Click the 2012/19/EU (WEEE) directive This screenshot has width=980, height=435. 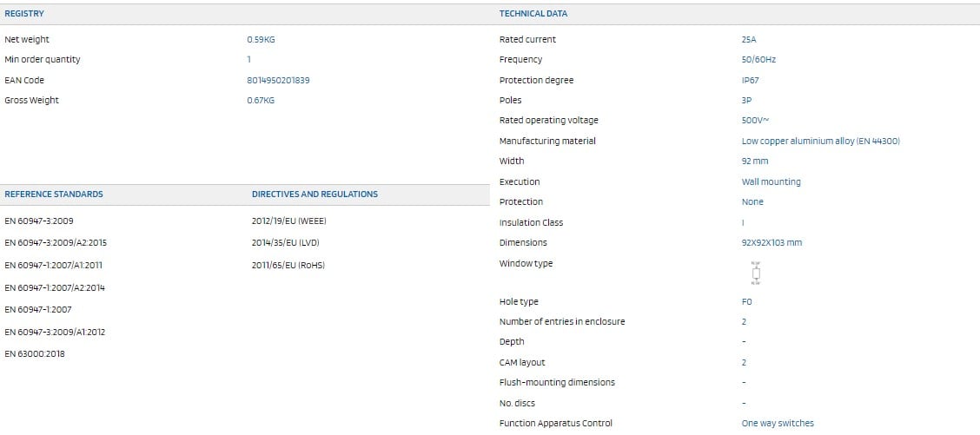pos(288,221)
